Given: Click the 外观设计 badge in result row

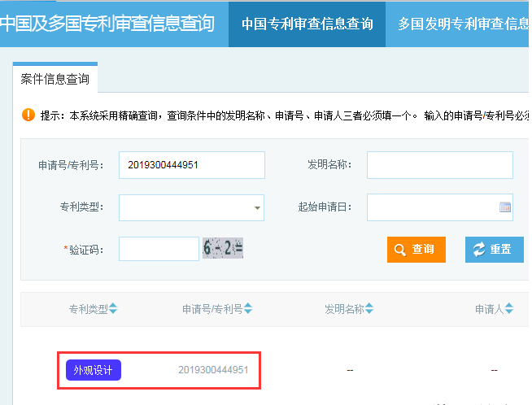Looking at the screenshot, I should [x=94, y=370].
